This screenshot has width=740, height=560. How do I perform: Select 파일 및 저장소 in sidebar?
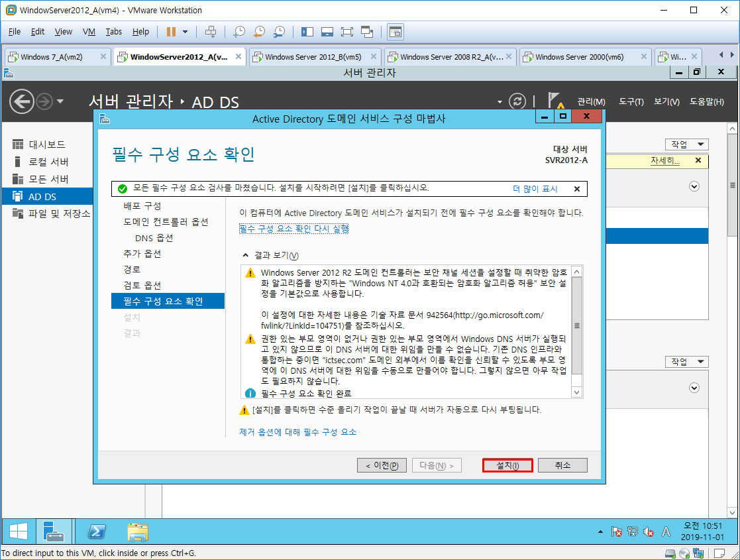click(47, 213)
